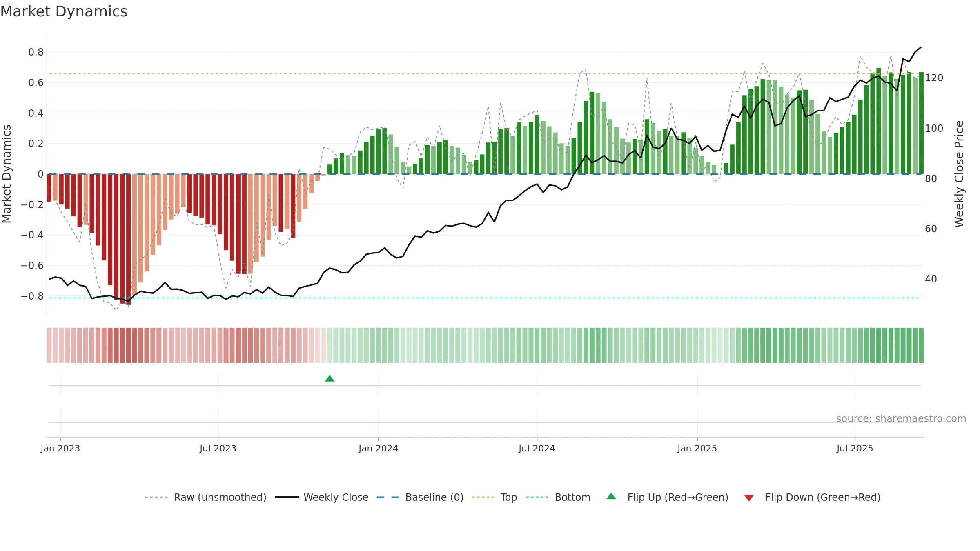Click the source: sharemaestro.com text
This screenshot has height=551, width=980.
point(901,418)
